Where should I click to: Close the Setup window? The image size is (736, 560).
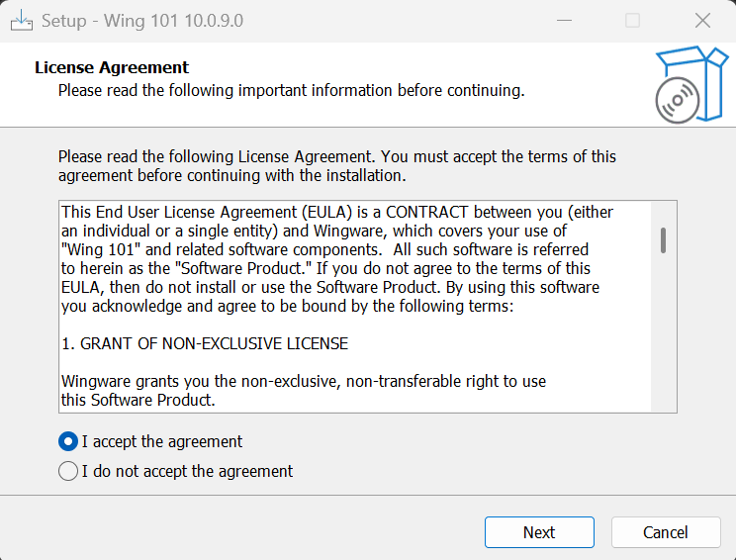click(702, 21)
